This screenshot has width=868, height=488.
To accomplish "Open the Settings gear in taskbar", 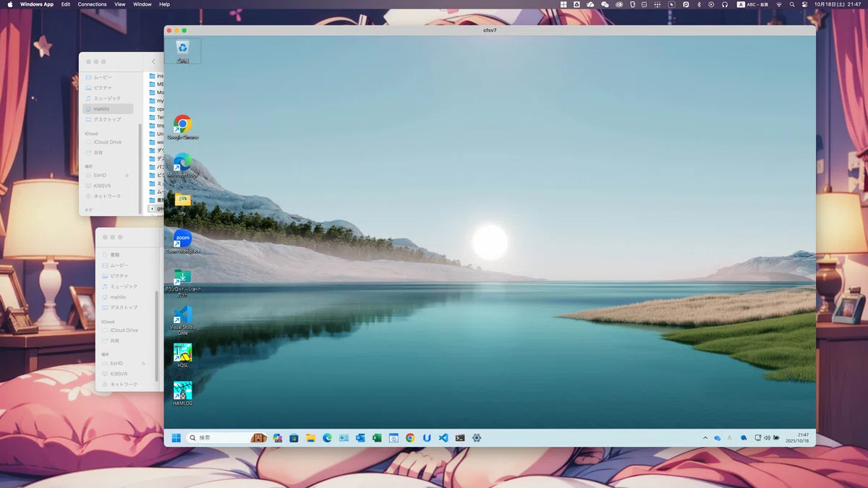I will click(x=477, y=438).
